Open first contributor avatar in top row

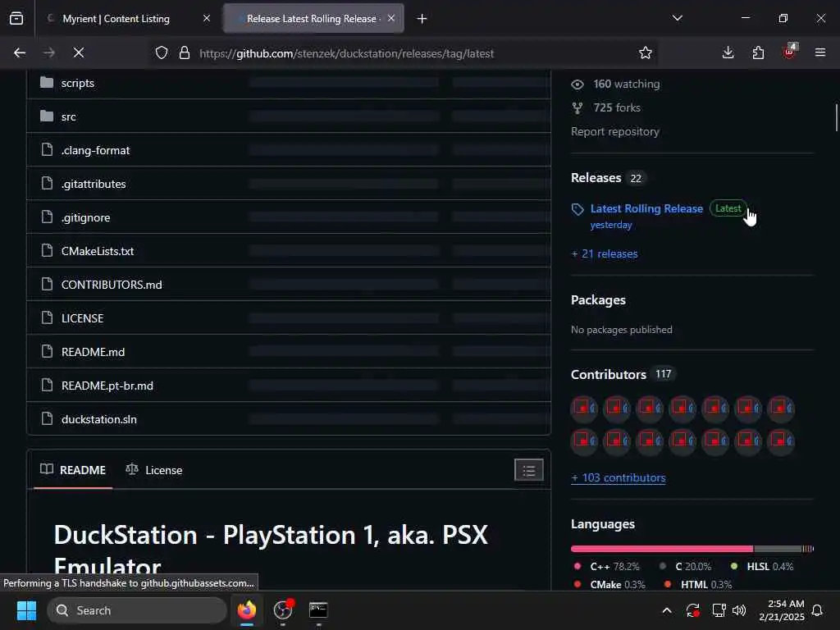coord(584,409)
